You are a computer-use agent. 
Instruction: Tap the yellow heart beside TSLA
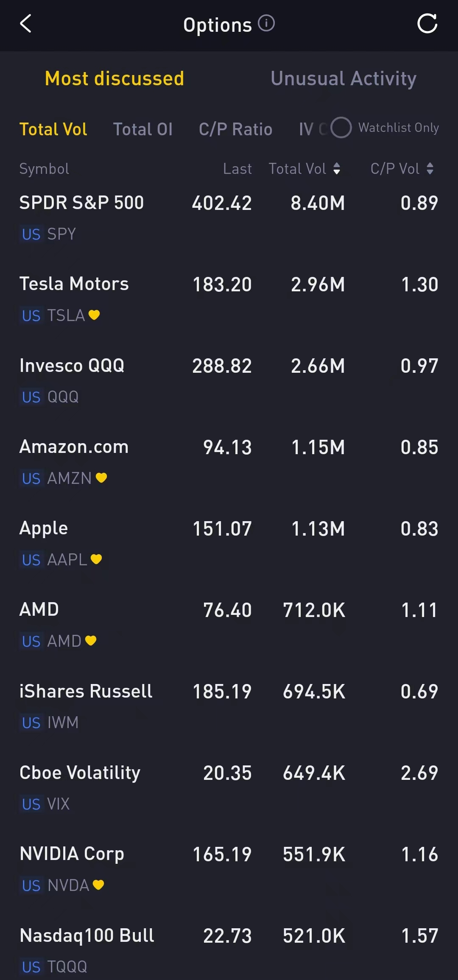(94, 315)
